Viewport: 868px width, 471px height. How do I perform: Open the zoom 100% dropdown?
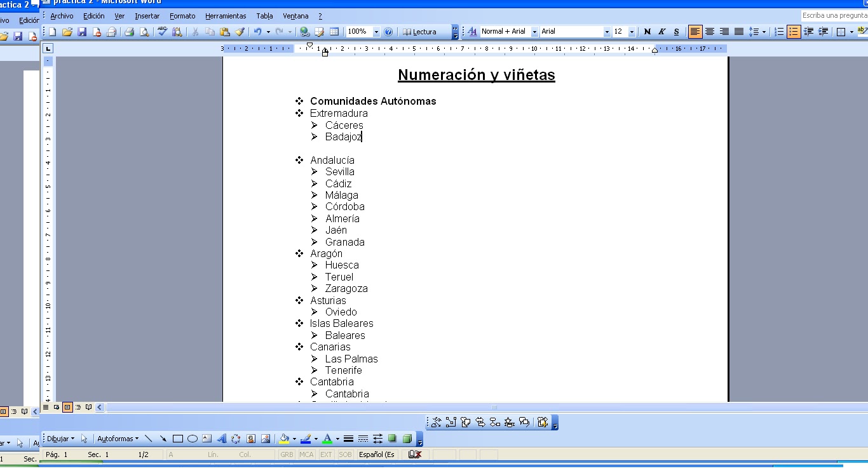pos(376,32)
